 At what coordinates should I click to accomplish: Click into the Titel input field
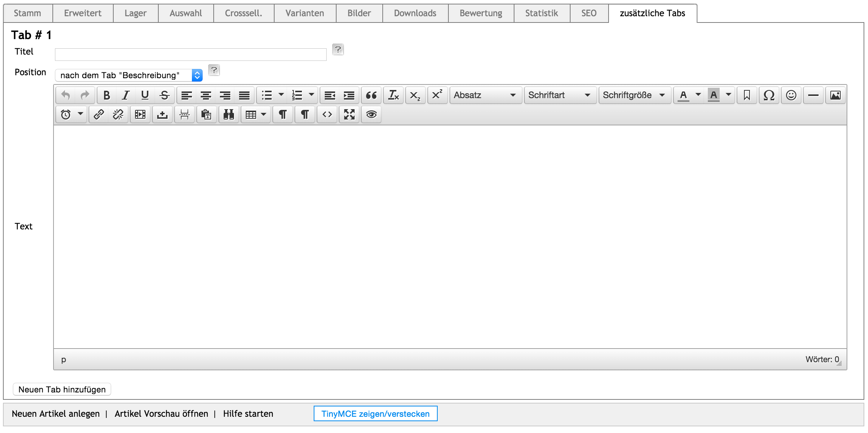[190, 55]
